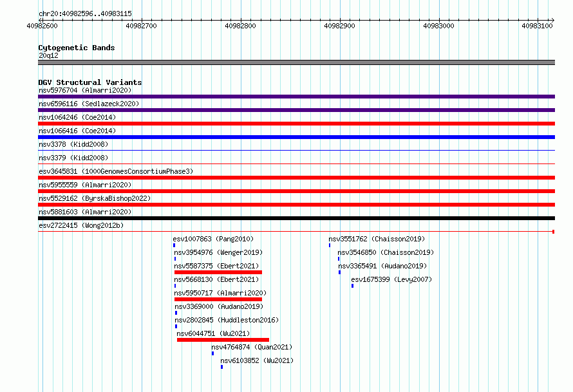573x392 pixels.
Task: Click the Cytogenetic Bands track title
Action: tap(77, 48)
